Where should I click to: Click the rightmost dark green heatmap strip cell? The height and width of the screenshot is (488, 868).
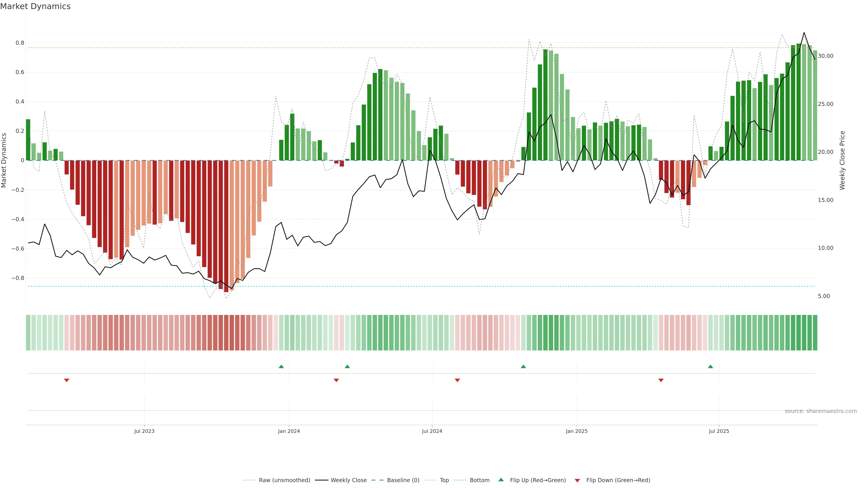[x=815, y=333]
